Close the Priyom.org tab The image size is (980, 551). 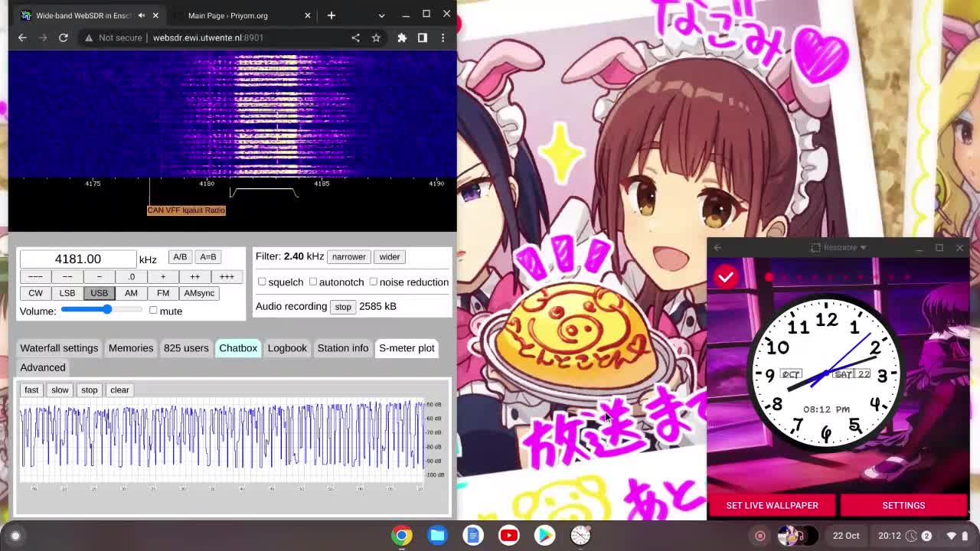click(x=308, y=15)
